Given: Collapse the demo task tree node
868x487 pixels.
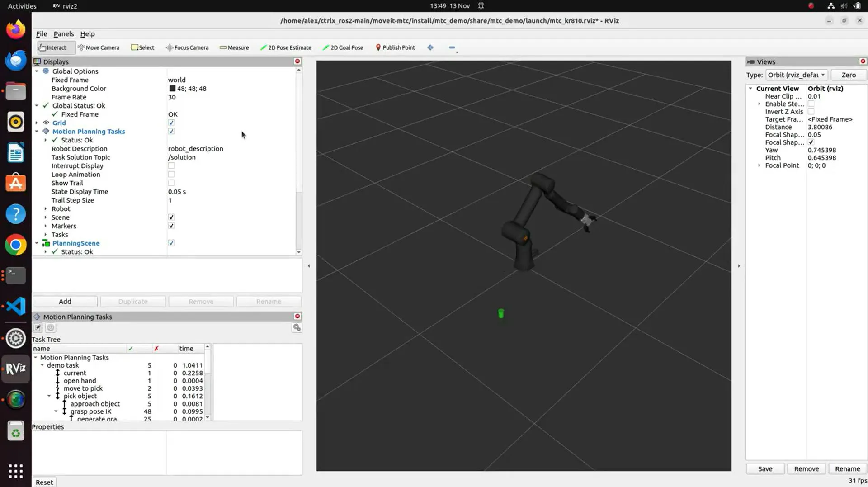Looking at the screenshot, I should 42,365.
